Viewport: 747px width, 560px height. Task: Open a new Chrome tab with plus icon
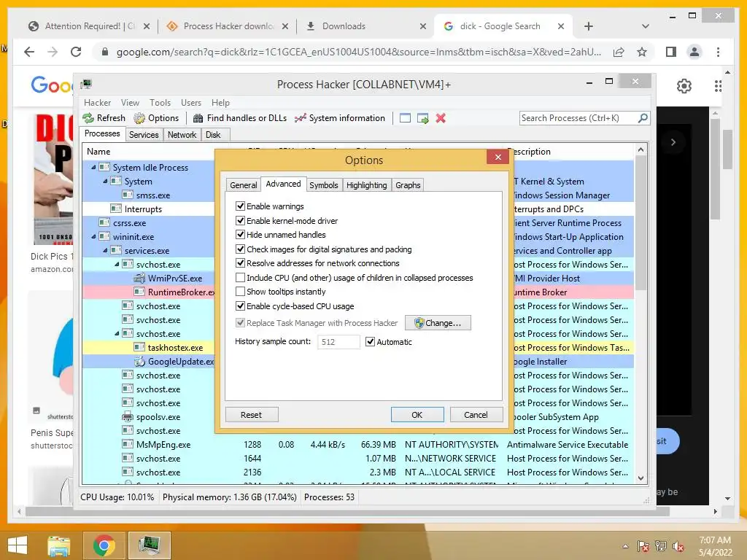pos(589,26)
